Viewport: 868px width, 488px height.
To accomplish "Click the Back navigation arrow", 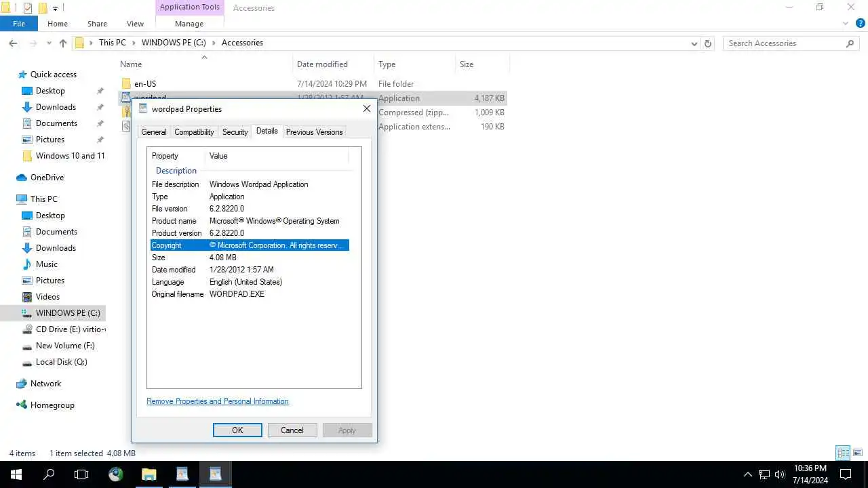I will 13,43.
